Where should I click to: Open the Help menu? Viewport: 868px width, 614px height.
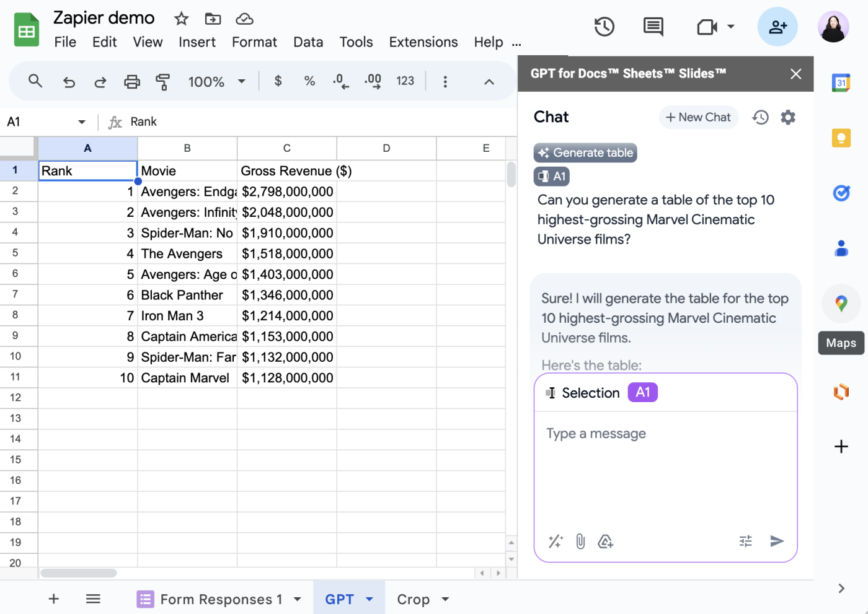(x=489, y=42)
